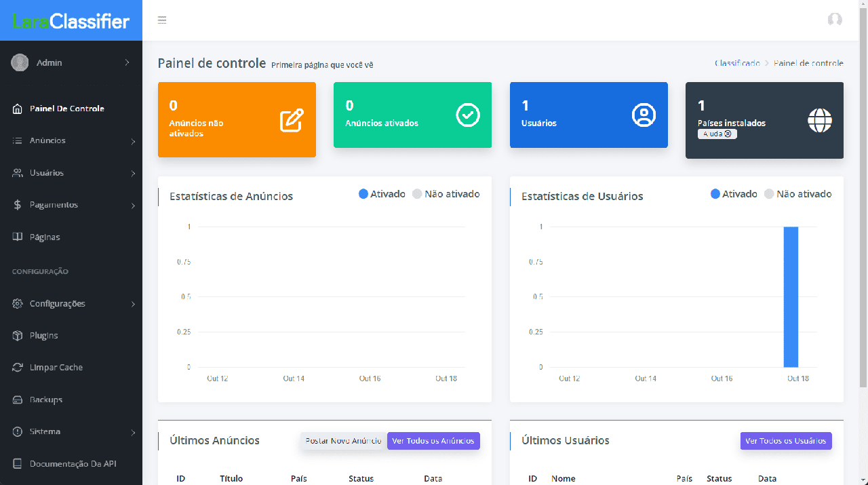Image resolution: width=868 pixels, height=485 pixels.
Task: Click the Países instalados label
Action: [x=732, y=123]
